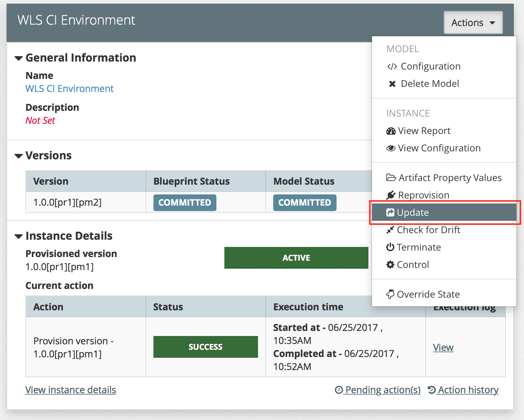This screenshot has width=524, height=420.
Task: Open the WLS CI Environment name link
Action: (x=69, y=89)
